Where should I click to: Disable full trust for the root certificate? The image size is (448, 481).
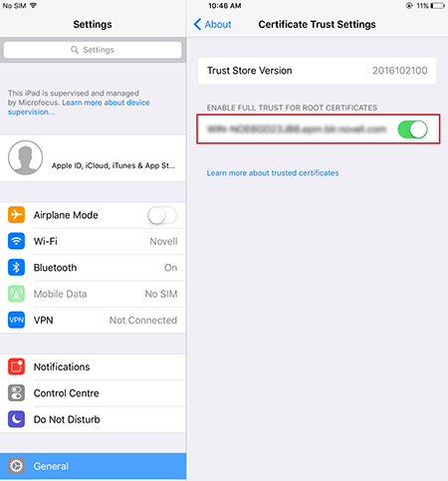(413, 129)
